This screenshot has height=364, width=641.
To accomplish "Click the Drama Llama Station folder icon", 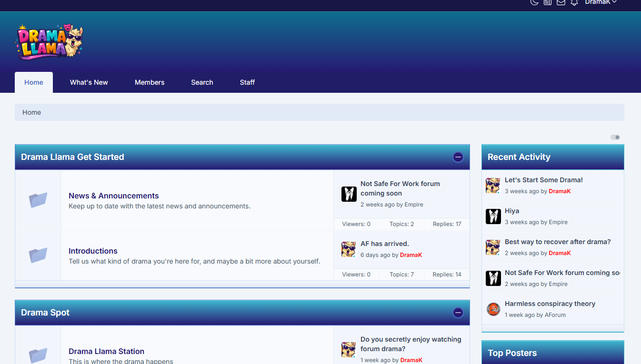I will 38,355.
